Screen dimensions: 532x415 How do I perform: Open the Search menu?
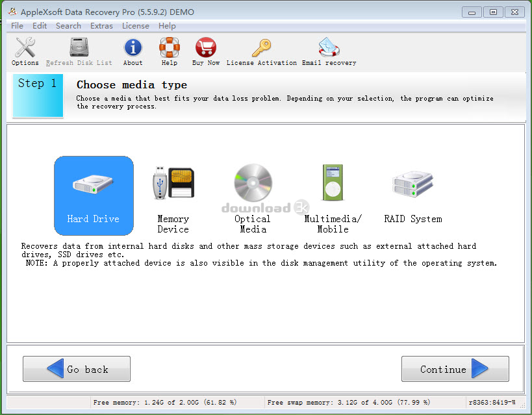tap(69, 26)
